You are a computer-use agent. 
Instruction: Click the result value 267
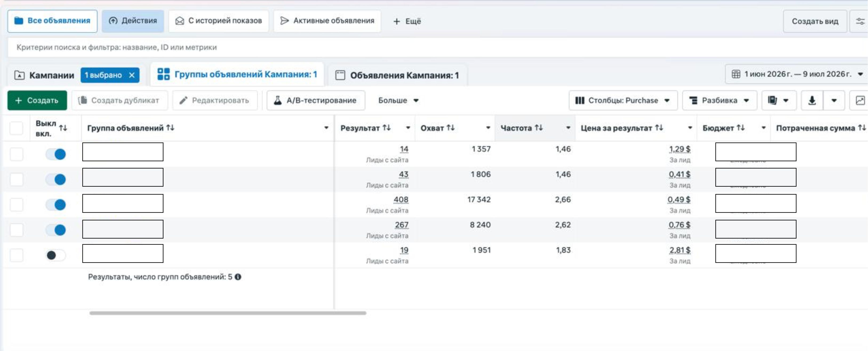401,225
